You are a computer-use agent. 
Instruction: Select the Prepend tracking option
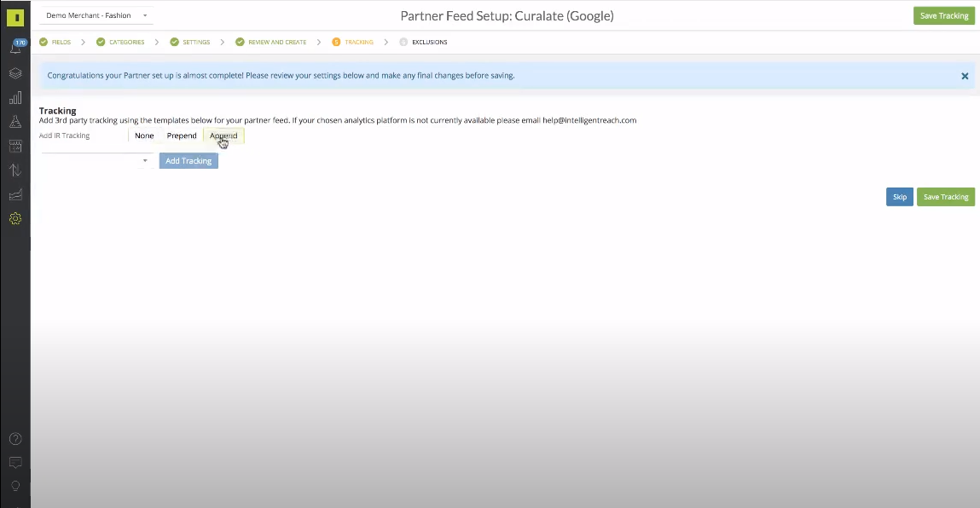point(181,135)
